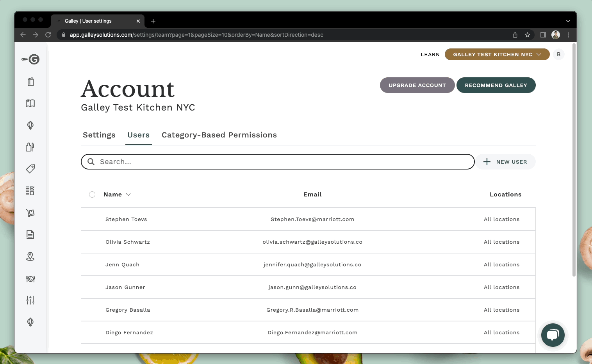Select the Jenn Quach name
This screenshot has width=592, height=364.
point(122,264)
